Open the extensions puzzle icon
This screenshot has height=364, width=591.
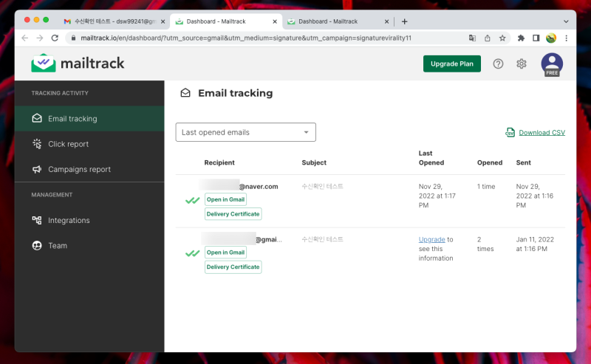coord(521,38)
